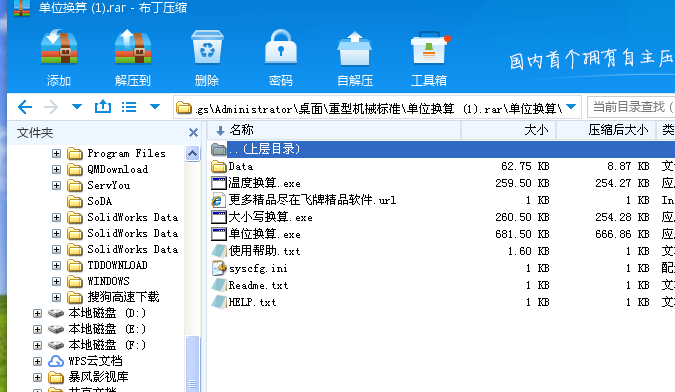This screenshot has width=675, height=392.
Task: Expand 本地磁盘 (F:) drive node
Action: [x=37, y=345]
